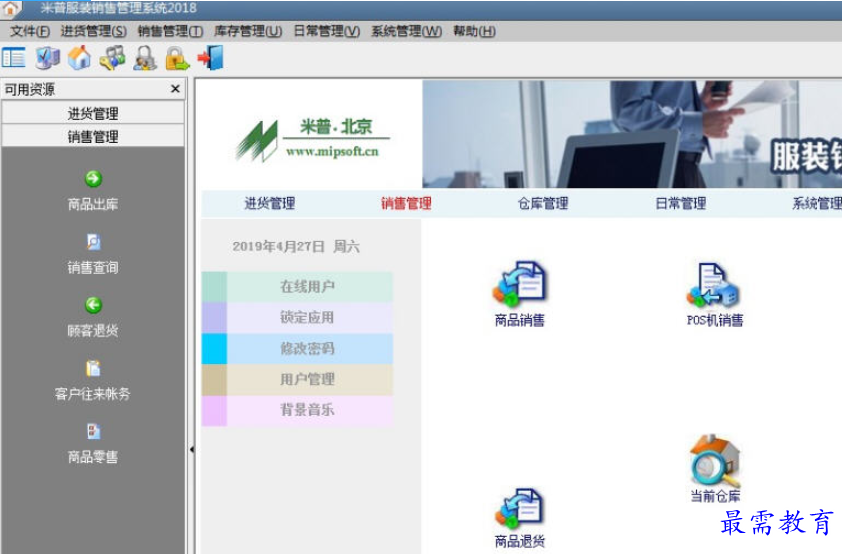Click the application icon in the title bar
This screenshot has height=554, width=842.
tap(10, 8)
